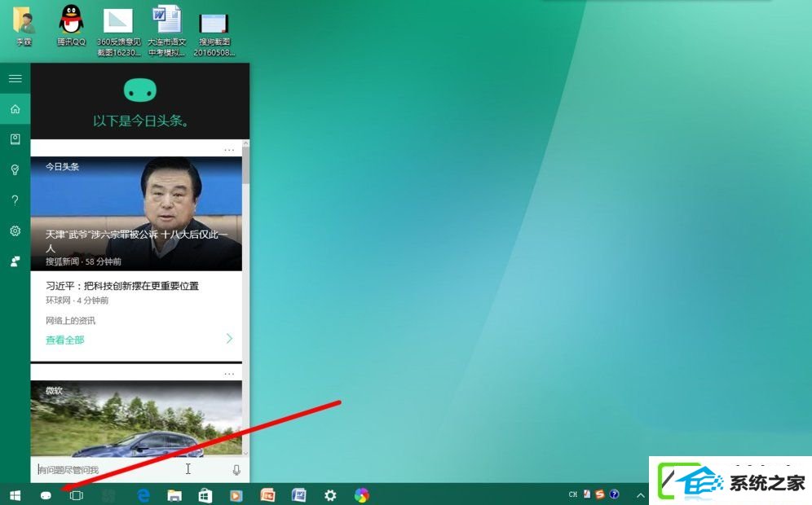Screen dimensions: 812x505
Task: Open the Store from the taskbar
Action: pos(205,495)
